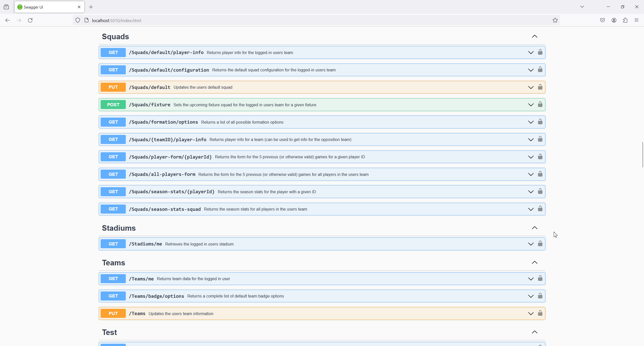The width and height of the screenshot is (644, 346).
Task: Reload the Swagger UI page
Action: click(30, 20)
